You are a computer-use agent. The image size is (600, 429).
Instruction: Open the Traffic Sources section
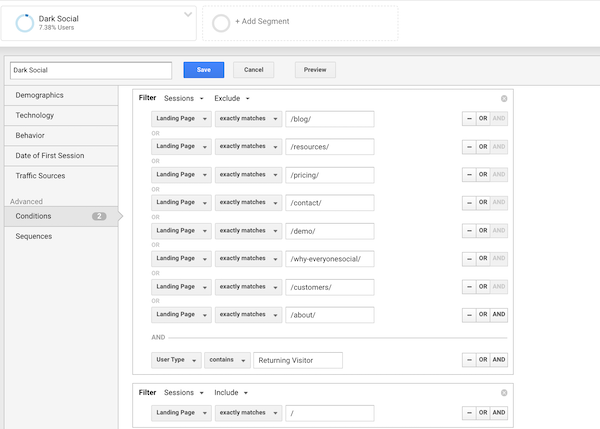61,176
